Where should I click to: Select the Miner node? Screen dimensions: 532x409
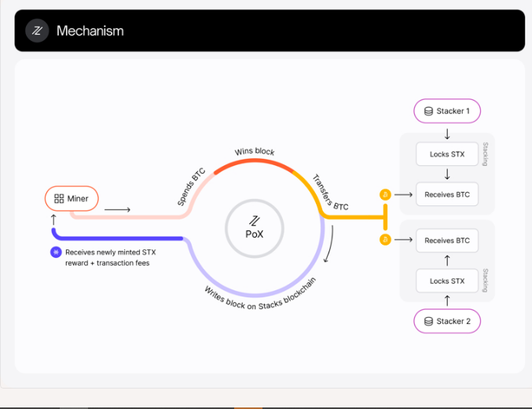[x=72, y=199]
